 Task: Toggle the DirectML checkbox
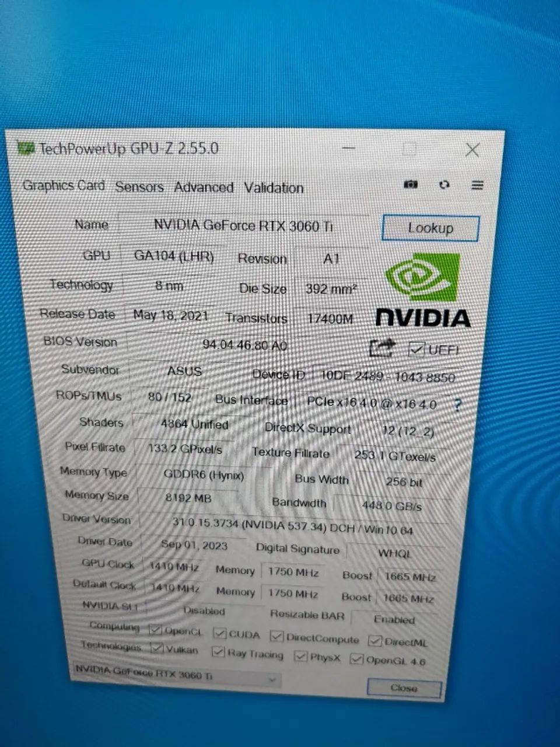(x=374, y=641)
